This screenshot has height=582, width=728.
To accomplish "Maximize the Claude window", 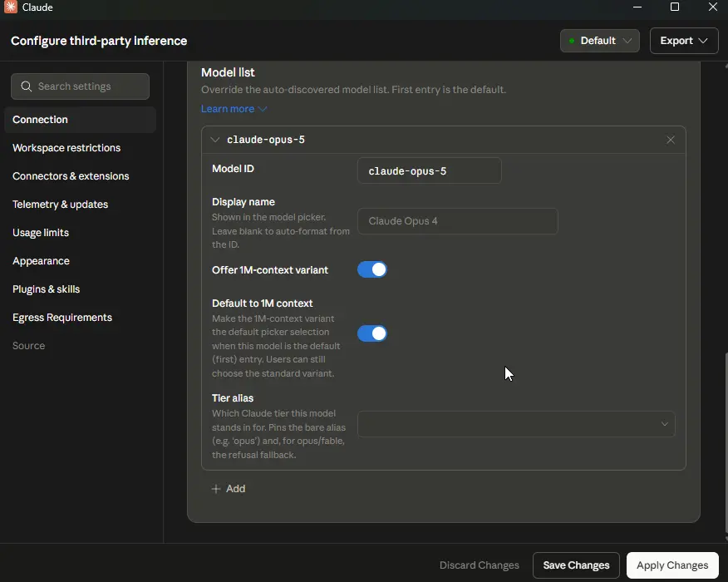I will (675, 7).
